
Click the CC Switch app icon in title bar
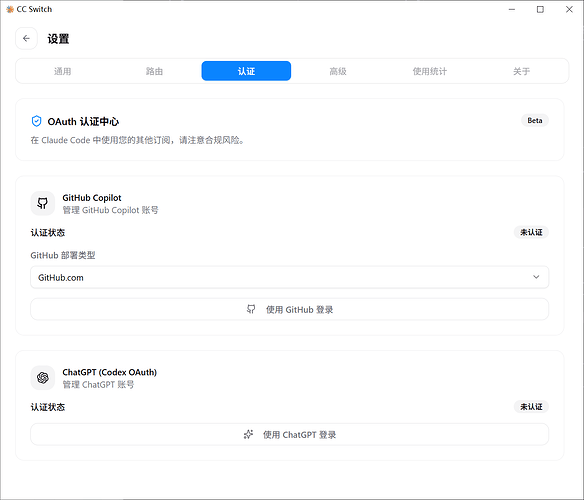pos(10,9)
